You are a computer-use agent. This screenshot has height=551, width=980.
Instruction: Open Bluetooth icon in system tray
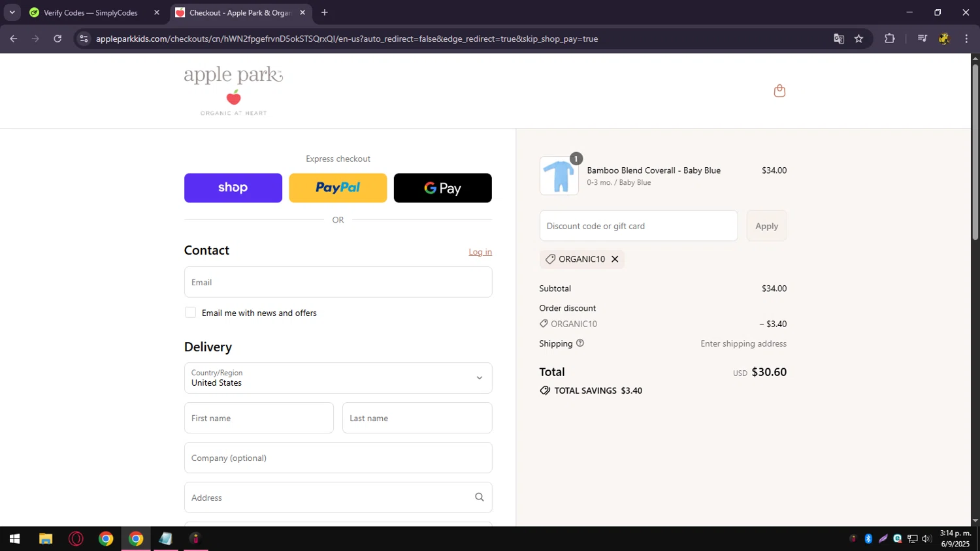click(x=868, y=539)
